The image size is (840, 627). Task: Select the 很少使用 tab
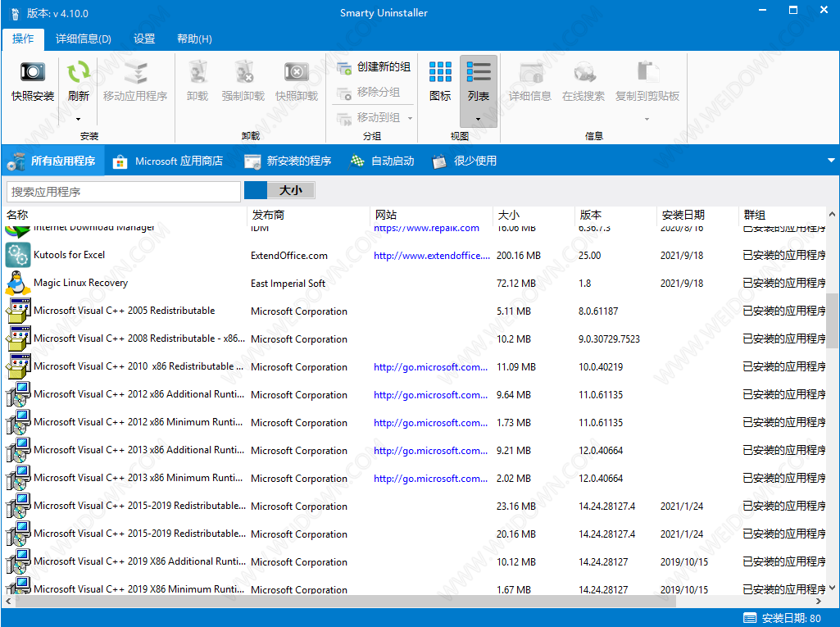click(x=465, y=161)
